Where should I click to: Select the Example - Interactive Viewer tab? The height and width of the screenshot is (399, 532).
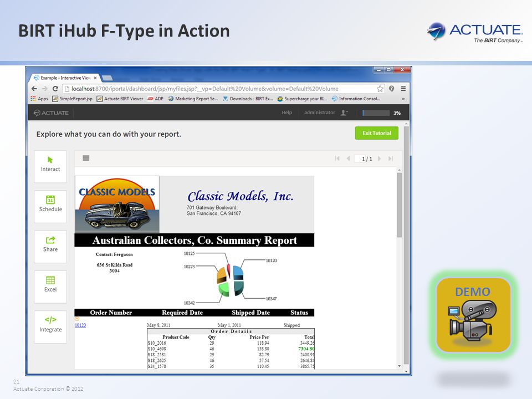click(65, 78)
